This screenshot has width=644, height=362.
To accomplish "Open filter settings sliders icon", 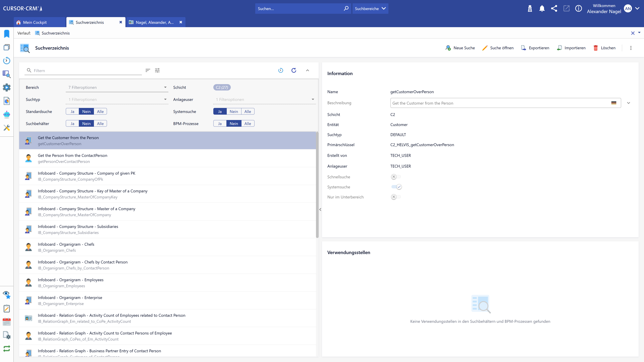I will pos(157,70).
